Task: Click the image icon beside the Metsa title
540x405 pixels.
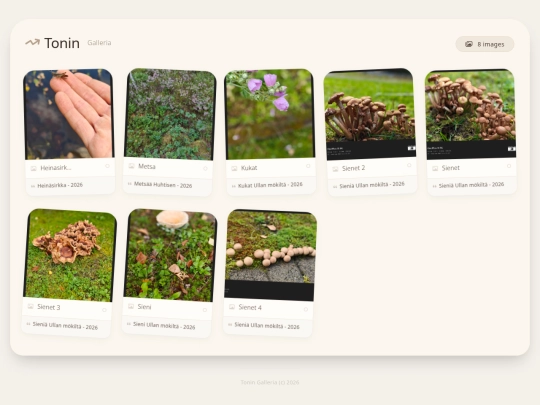Action: click(131, 166)
